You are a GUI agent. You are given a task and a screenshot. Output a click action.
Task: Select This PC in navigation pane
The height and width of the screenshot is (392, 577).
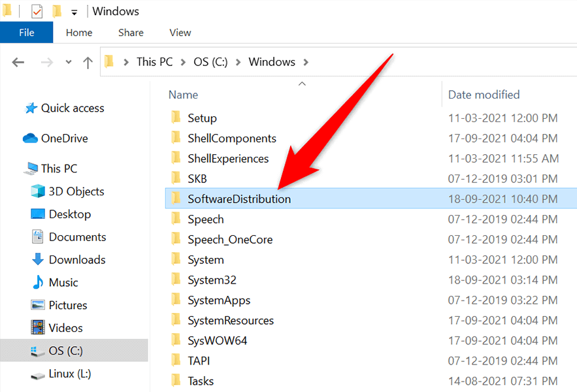coord(59,169)
